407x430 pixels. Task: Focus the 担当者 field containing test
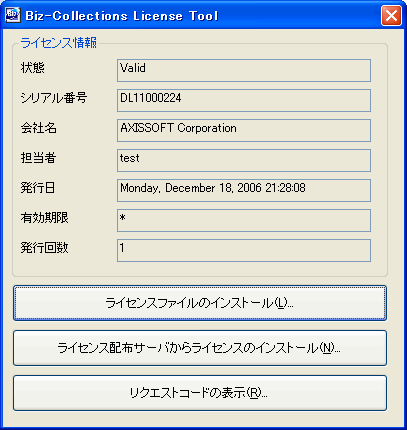click(x=244, y=160)
